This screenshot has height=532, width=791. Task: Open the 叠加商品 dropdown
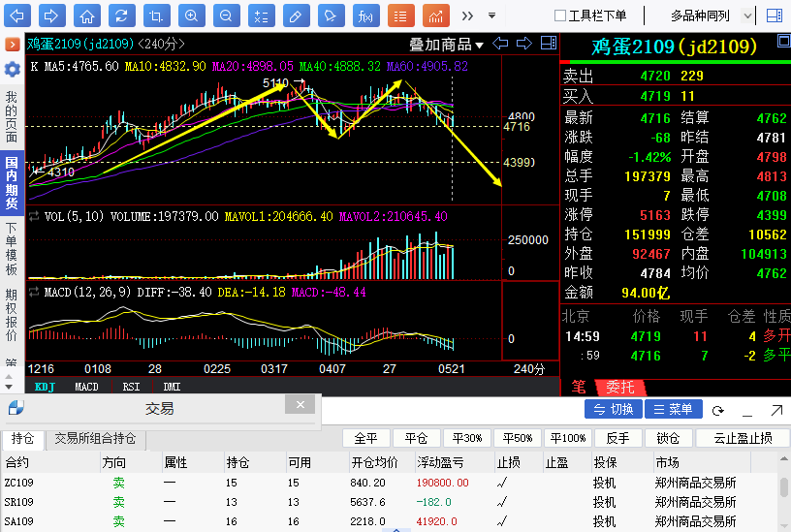(x=446, y=45)
